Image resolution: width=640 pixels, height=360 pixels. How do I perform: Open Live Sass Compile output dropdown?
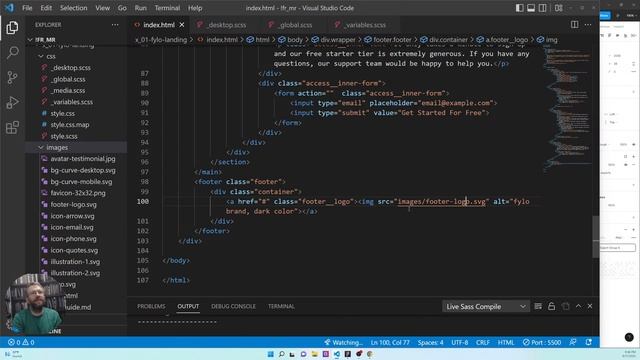click(x=485, y=307)
